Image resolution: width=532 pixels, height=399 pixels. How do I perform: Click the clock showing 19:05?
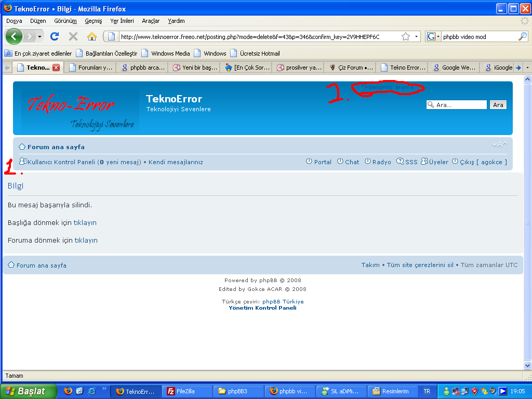pyautogui.click(x=517, y=391)
